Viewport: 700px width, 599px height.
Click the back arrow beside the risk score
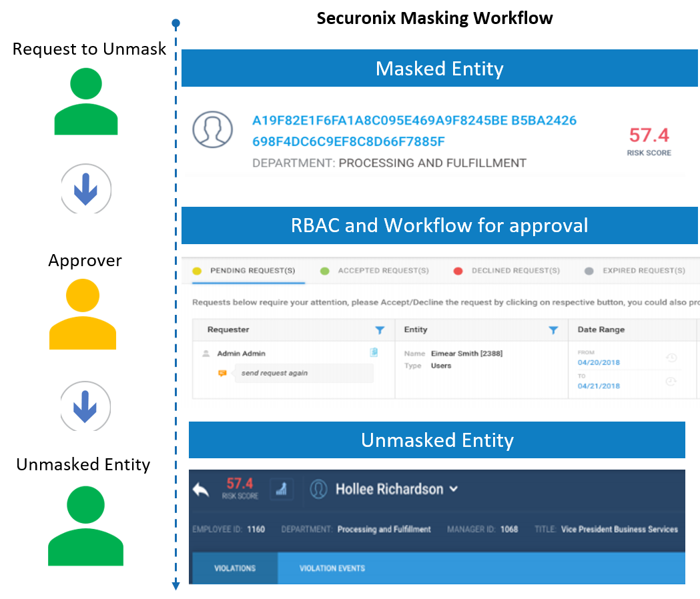point(201,490)
